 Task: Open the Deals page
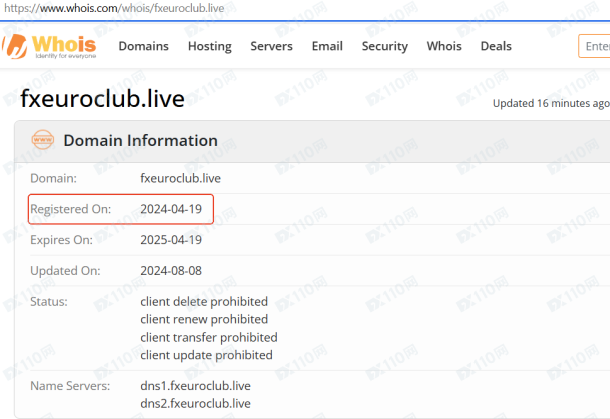click(496, 46)
